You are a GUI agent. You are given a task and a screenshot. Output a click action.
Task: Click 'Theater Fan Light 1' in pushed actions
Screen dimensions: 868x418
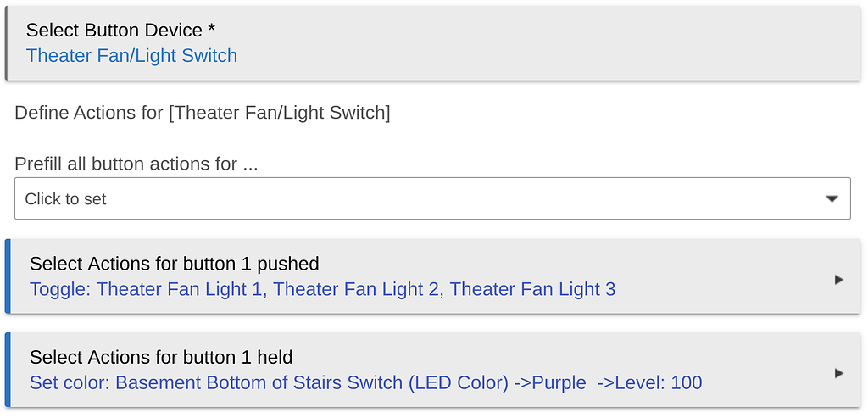tap(179, 289)
